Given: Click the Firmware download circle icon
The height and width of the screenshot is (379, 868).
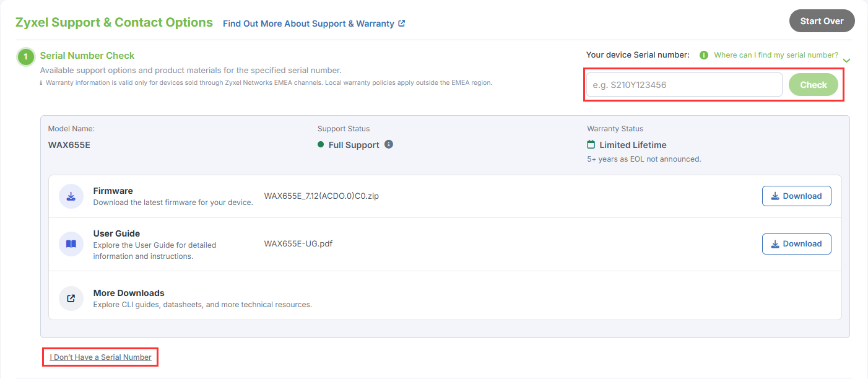Looking at the screenshot, I should 71,196.
